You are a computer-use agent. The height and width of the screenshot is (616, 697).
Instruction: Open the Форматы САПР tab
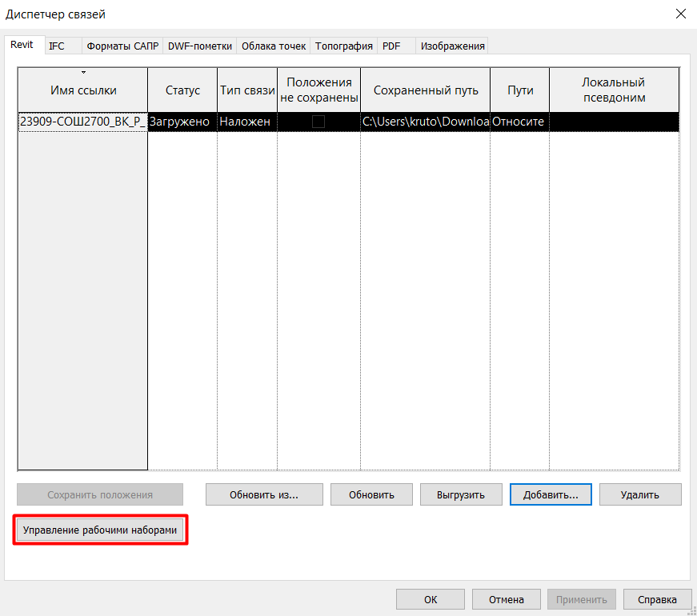click(x=122, y=46)
